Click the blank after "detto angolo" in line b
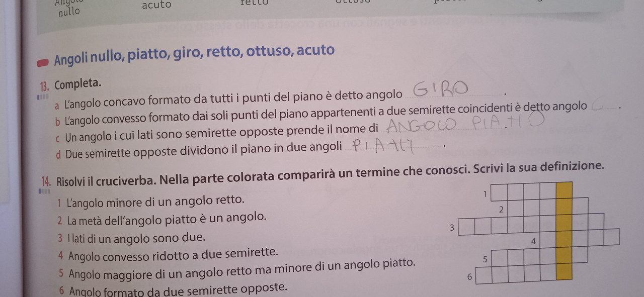 [605, 106]
